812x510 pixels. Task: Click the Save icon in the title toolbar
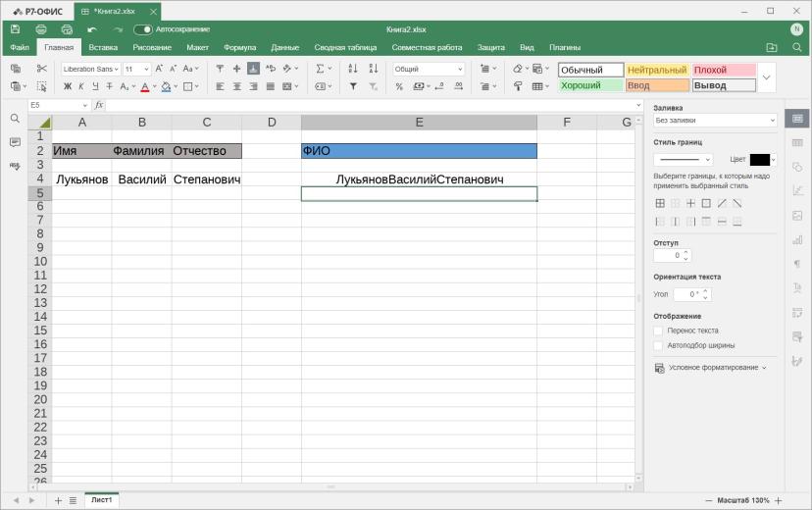(x=16, y=29)
